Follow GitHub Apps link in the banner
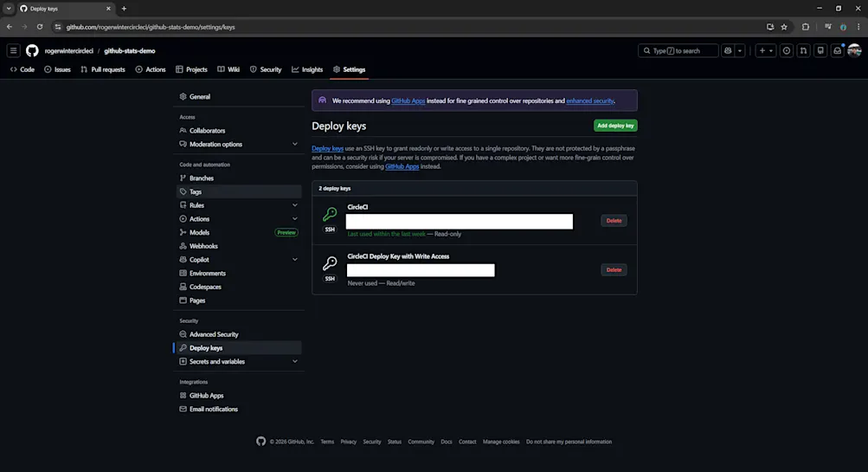The height and width of the screenshot is (472, 868). (408, 100)
